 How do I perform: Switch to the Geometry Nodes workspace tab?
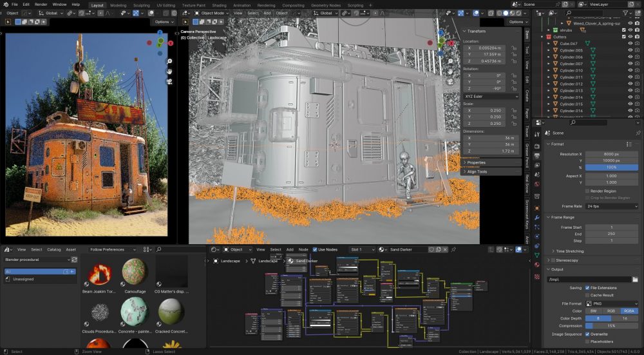click(x=326, y=5)
